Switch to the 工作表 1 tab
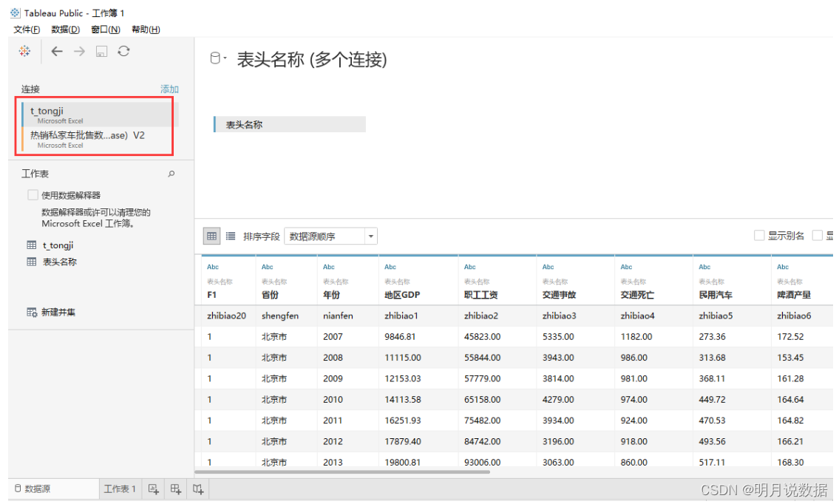Screen dimensions: 839x504 point(120,489)
